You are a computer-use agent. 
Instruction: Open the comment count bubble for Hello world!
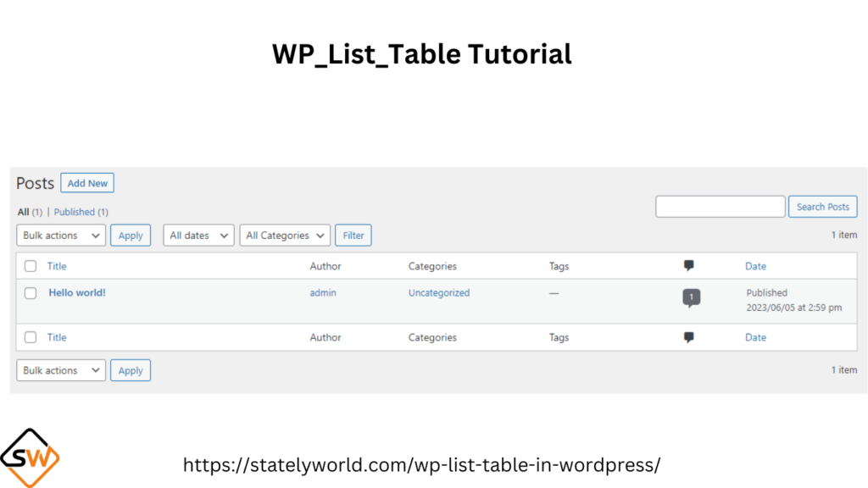click(x=691, y=297)
